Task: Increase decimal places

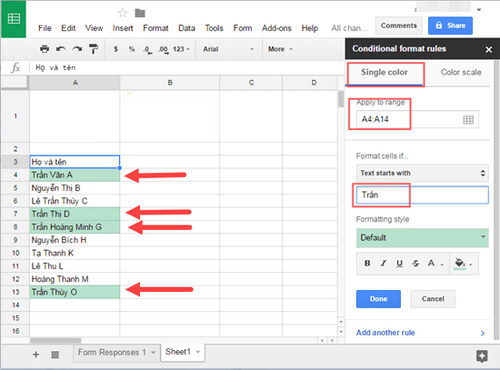Action: point(163,49)
